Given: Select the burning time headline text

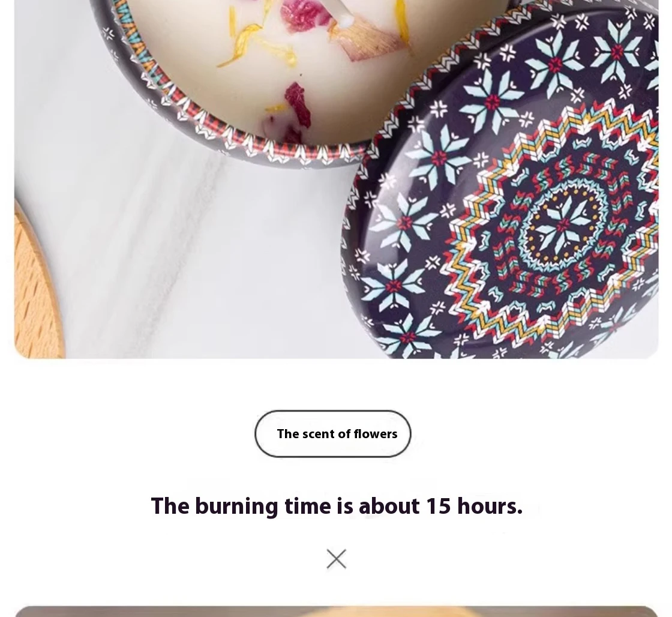Looking at the screenshot, I should tap(337, 506).
